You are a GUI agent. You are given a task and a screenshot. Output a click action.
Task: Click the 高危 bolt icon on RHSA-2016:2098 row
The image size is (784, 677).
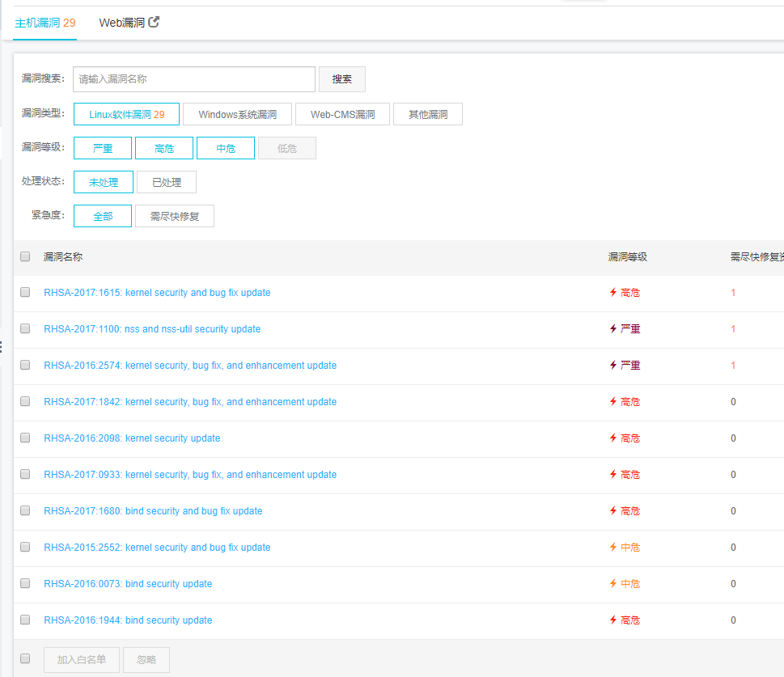(x=612, y=438)
